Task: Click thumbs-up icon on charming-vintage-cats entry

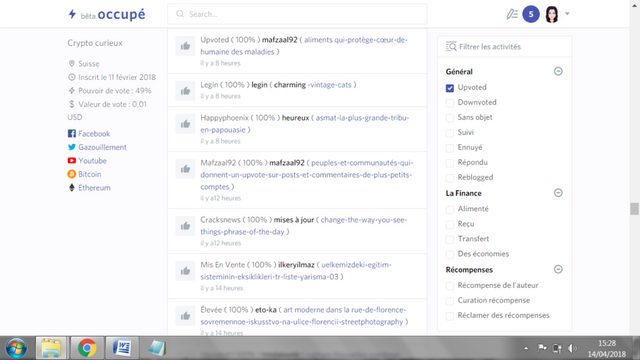Action: (x=185, y=91)
